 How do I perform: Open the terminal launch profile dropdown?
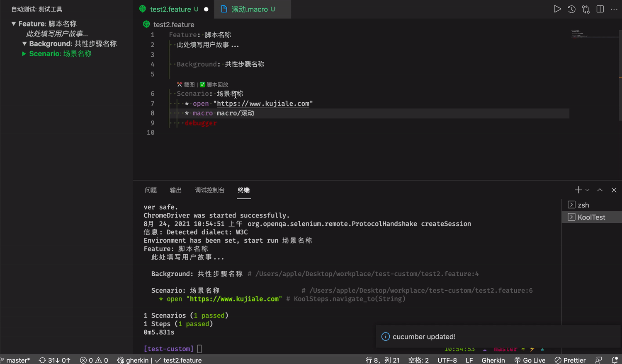[x=587, y=190]
